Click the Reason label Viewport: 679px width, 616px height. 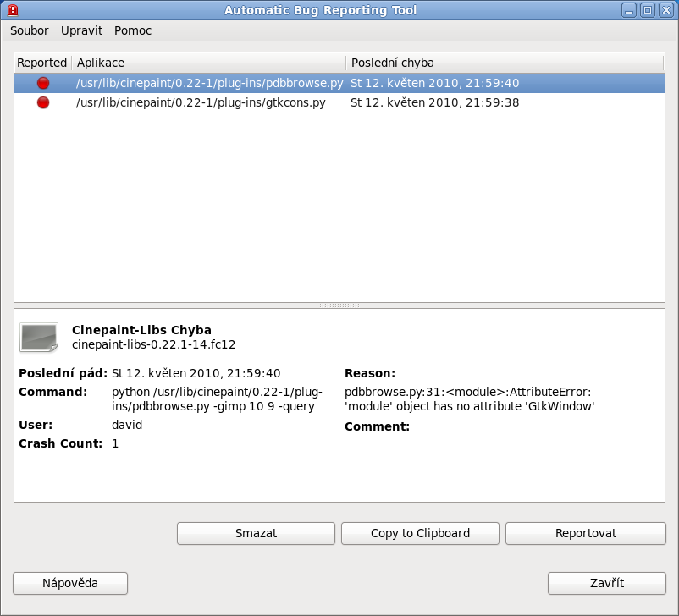[370, 373]
